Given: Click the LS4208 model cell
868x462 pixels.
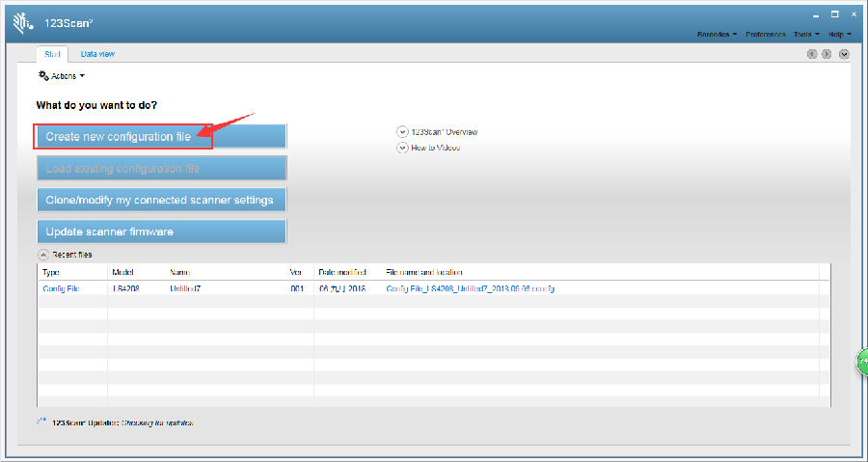Looking at the screenshot, I should click(125, 288).
